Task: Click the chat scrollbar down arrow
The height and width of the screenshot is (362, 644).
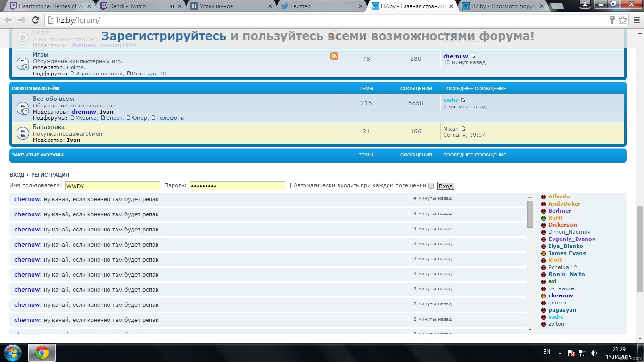Action: [x=530, y=330]
